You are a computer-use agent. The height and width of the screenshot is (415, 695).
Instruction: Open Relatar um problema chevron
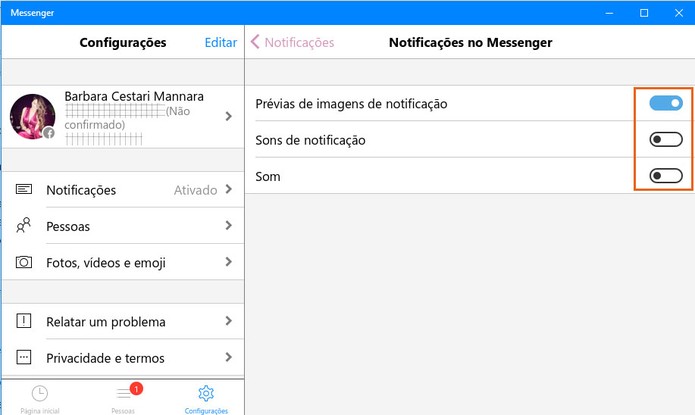(x=229, y=321)
